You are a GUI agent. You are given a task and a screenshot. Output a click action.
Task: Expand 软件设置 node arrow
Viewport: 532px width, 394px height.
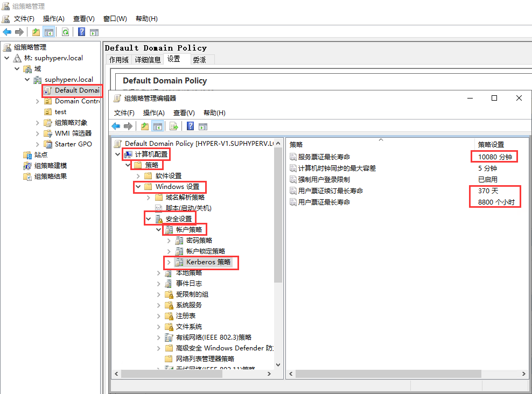click(x=138, y=176)
